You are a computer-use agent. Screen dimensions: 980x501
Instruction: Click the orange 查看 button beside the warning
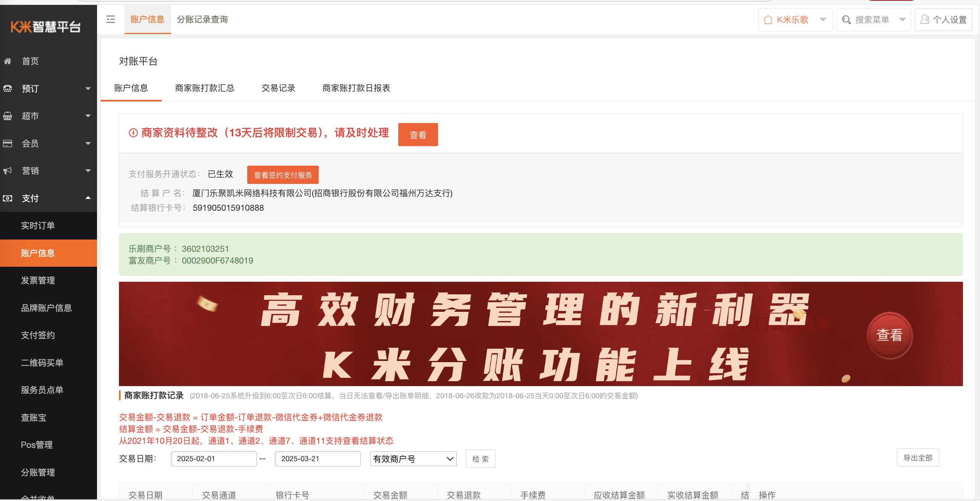pyautogui.click(x=418, y=135)
